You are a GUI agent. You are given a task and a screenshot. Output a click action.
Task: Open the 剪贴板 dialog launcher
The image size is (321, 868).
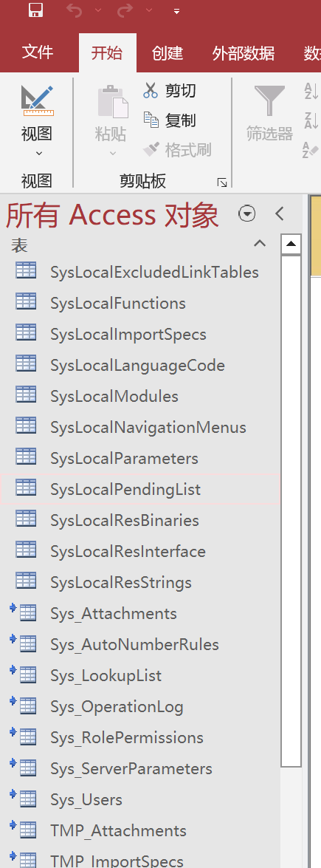[x=222, y=182]
